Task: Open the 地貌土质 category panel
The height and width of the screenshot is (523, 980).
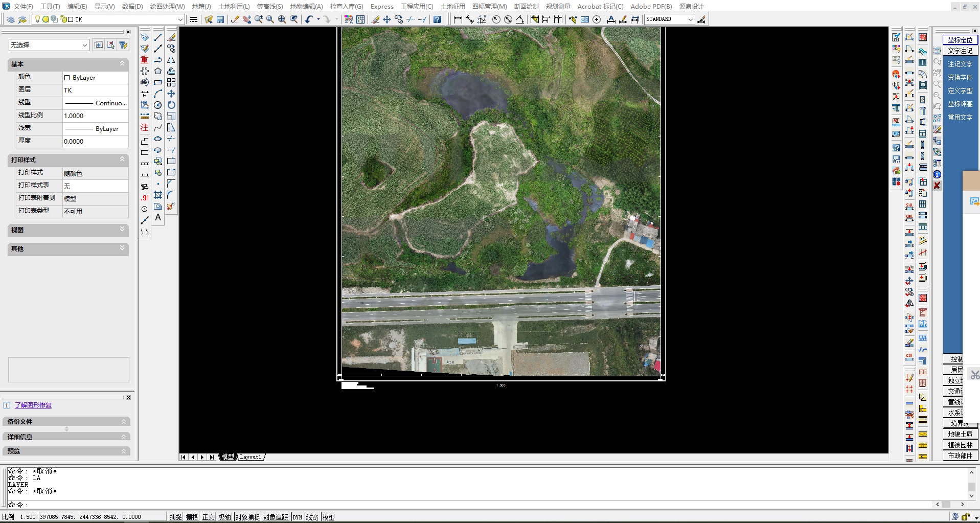Action: coord(960,433)
